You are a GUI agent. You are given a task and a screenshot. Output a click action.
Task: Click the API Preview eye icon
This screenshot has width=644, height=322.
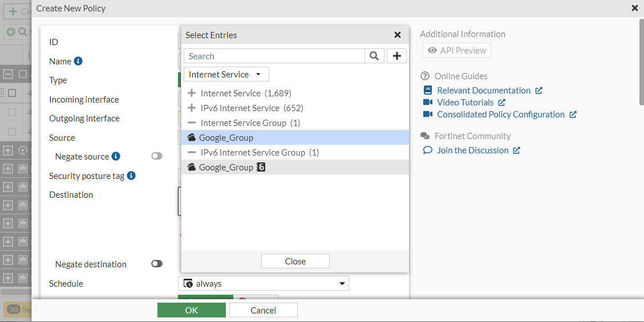(432, 51)
